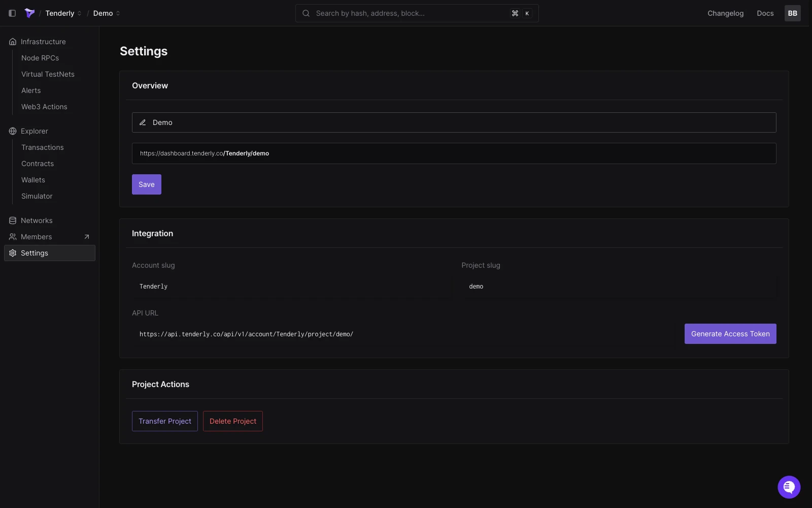Click the Settings page title
Screen dimensions: 812x508
click(144, 51)
